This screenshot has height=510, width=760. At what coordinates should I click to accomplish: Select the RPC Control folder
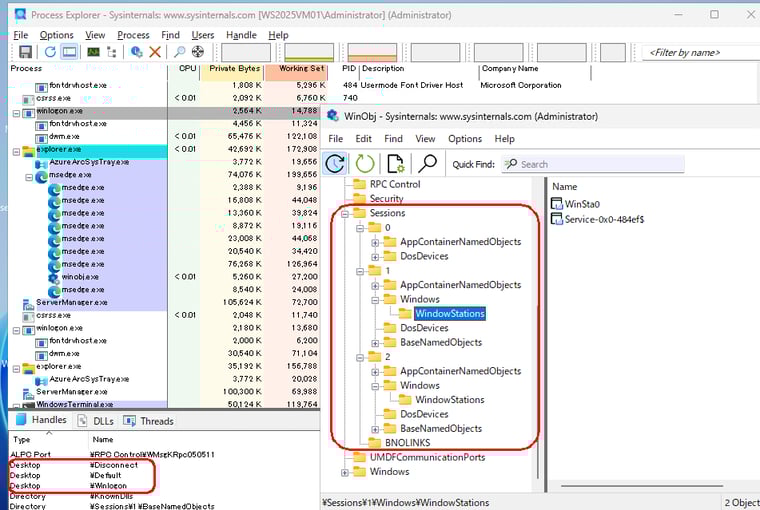[x=395, y=184]
